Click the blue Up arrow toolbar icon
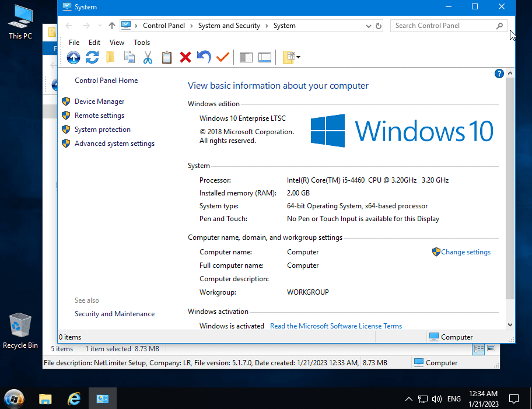The image size is (532, 409). pyautogui.click(x=73, y=57)
